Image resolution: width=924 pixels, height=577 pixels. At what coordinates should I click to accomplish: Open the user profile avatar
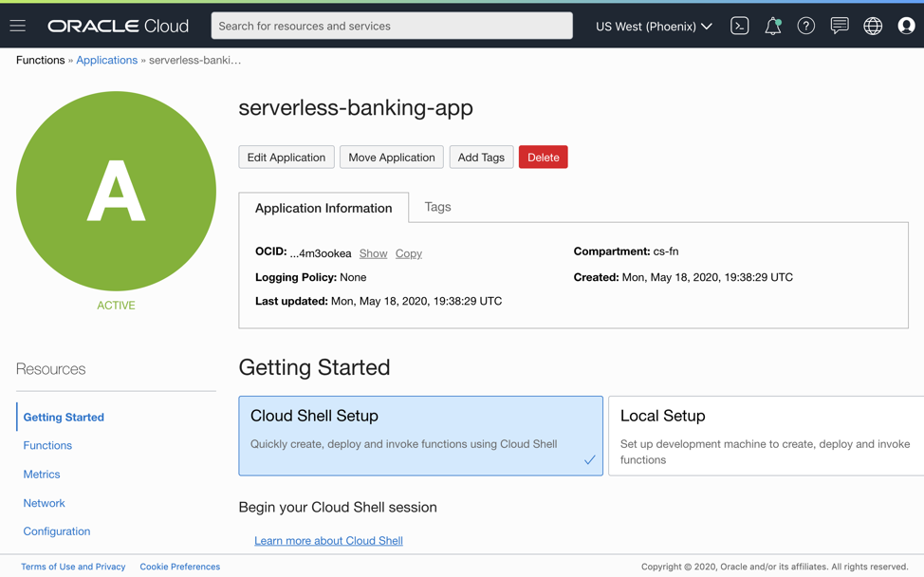point(905,26)
